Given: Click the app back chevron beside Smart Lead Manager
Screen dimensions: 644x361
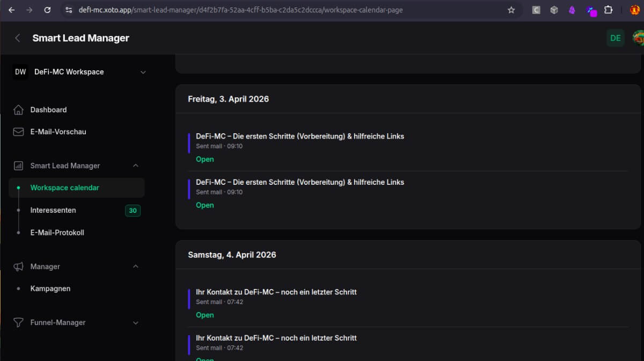Looking at the screenshot, I should coord(18,38).
